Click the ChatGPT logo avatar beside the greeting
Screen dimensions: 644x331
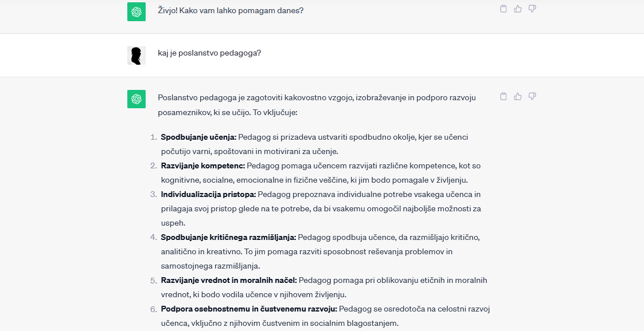(136, 12)
